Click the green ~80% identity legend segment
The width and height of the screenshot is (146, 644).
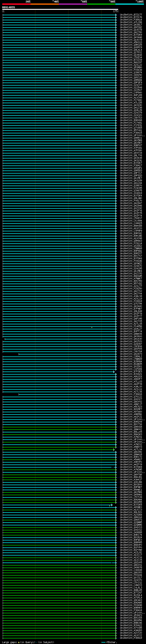click(x=101, y=4)
